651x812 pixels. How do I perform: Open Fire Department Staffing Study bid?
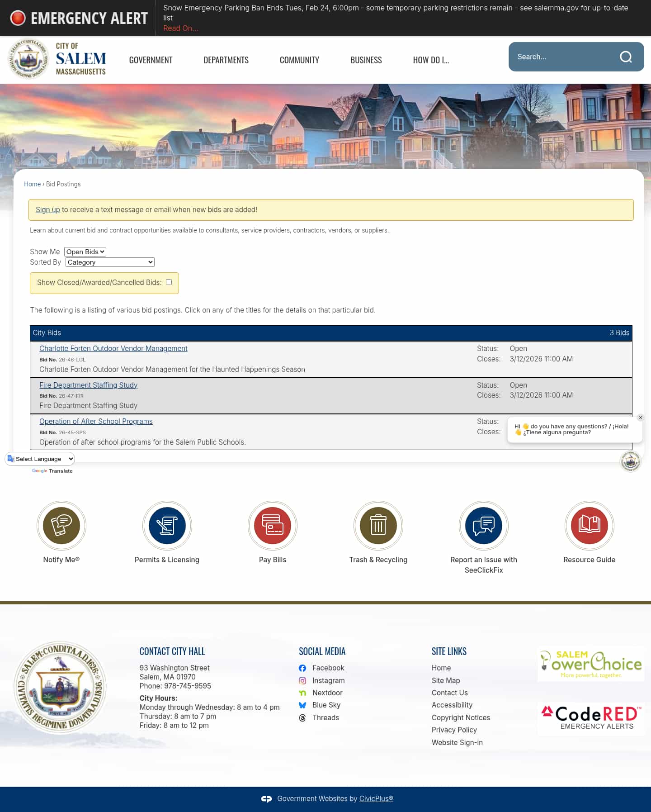pos(88,385)
